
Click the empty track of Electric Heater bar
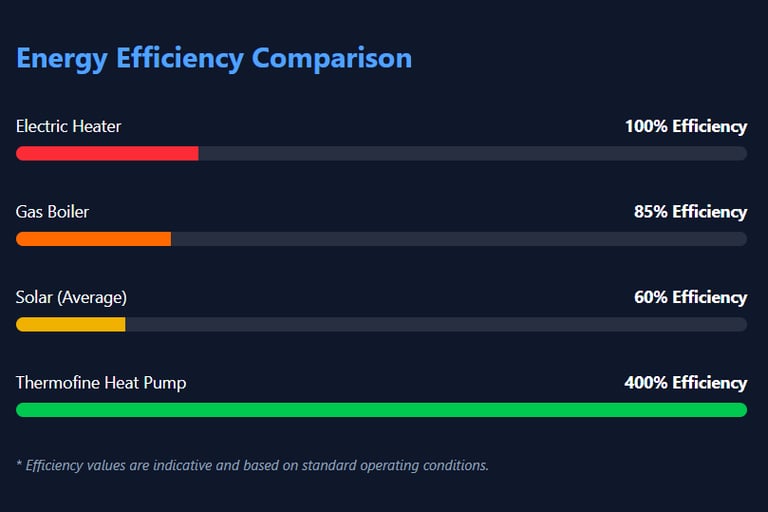point(472,153)
